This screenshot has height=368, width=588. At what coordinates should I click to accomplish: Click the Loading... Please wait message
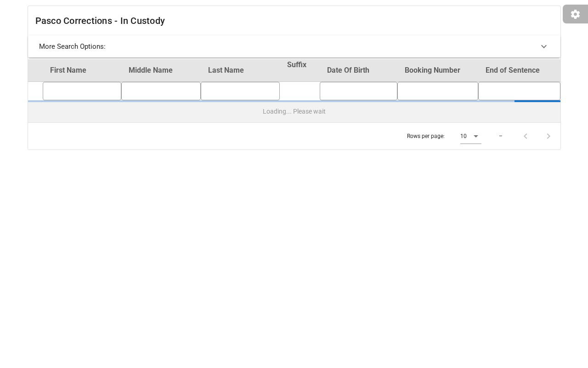point(294,111)
